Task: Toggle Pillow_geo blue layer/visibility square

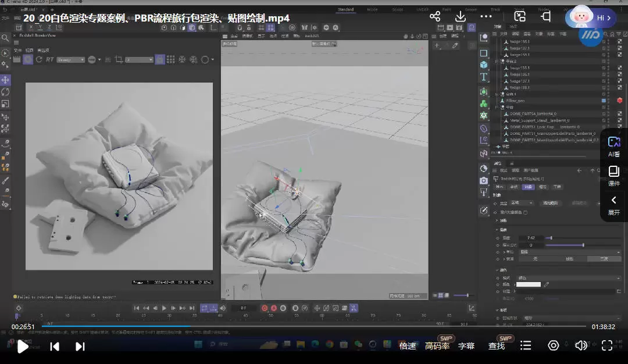Action: 604,101
